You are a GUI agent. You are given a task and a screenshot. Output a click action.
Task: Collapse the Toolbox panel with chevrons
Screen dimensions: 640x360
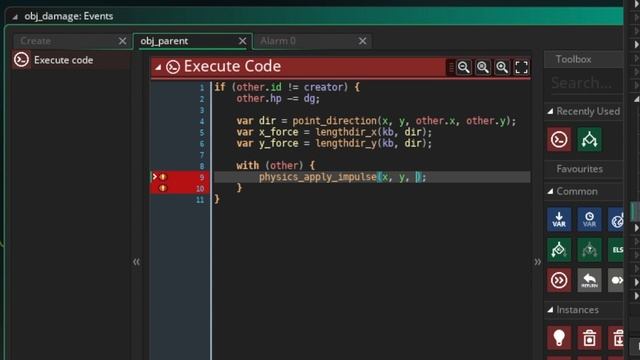coord(538,262)
